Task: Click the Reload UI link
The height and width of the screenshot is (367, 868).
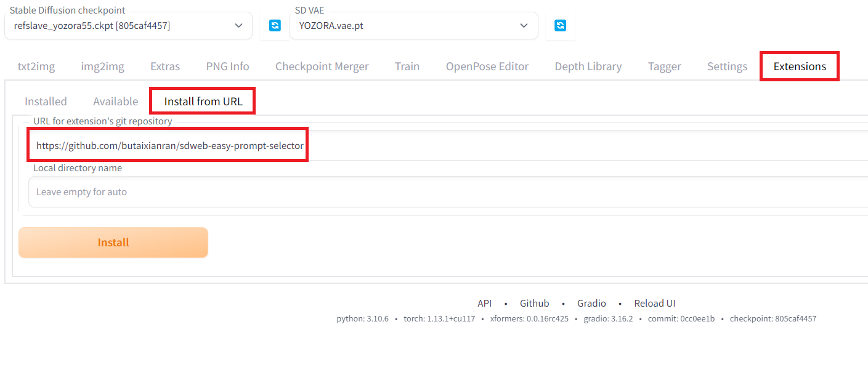Action: 655,303
